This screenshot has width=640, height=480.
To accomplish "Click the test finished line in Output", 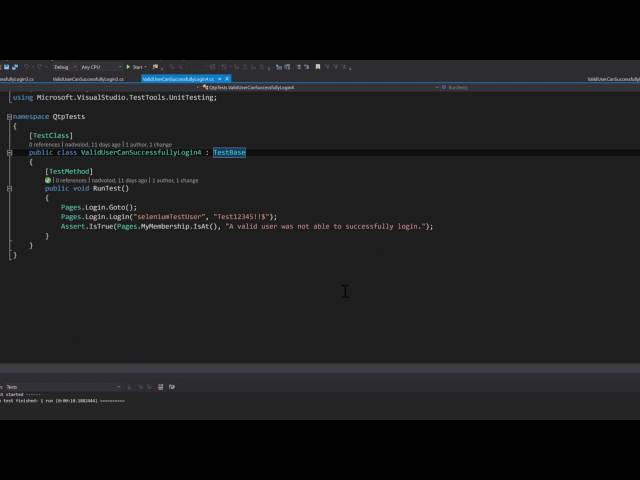I will tap(62, 401).
